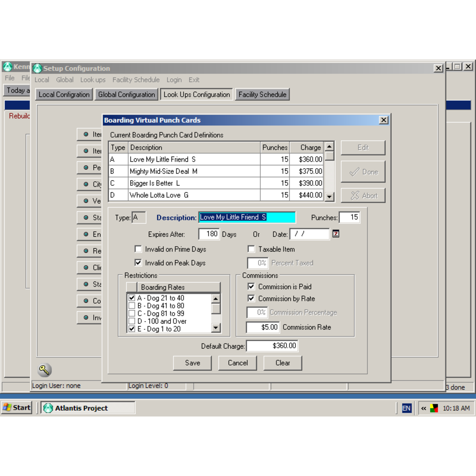Close the Boarding Virtual Punch Cards dialog
The width and height of the screenshot is (476, 476).
383,120
